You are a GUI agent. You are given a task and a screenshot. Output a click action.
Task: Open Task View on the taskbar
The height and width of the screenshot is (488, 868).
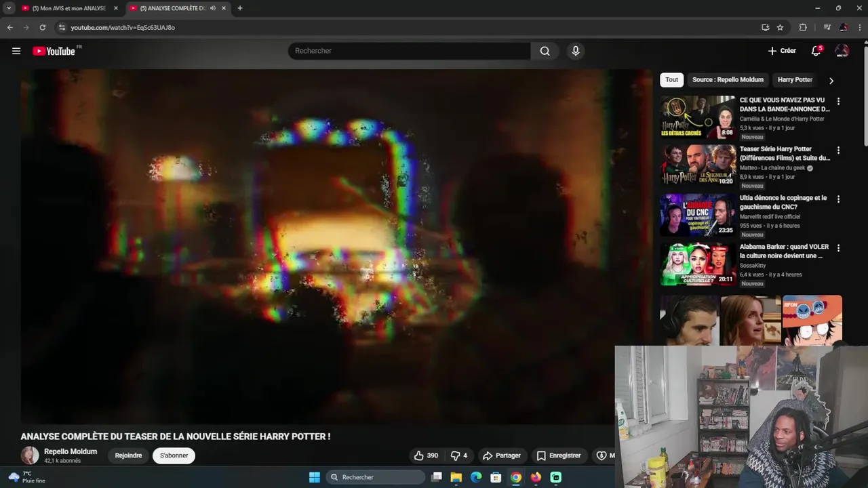tap(437, 477)
